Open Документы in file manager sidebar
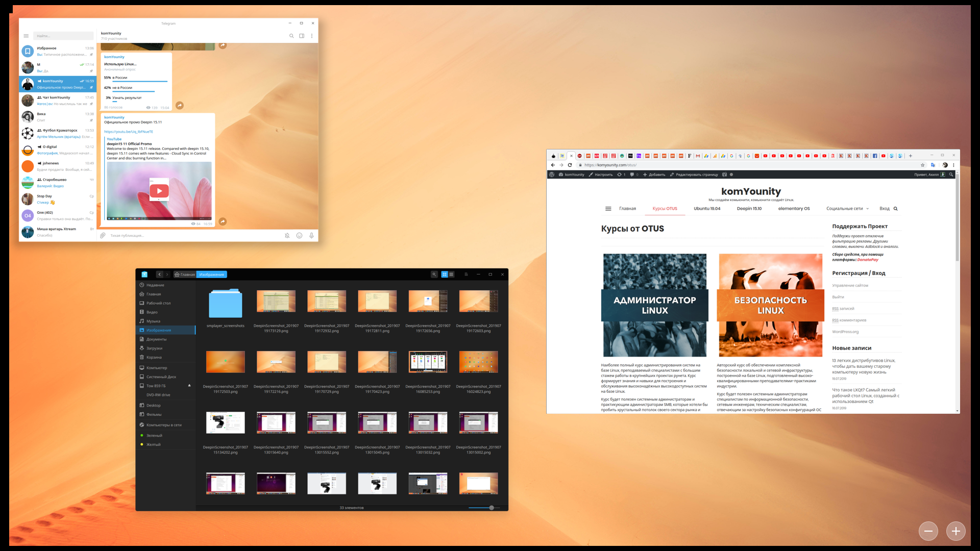Screen dimensions: 980x551 click(166, 339)
